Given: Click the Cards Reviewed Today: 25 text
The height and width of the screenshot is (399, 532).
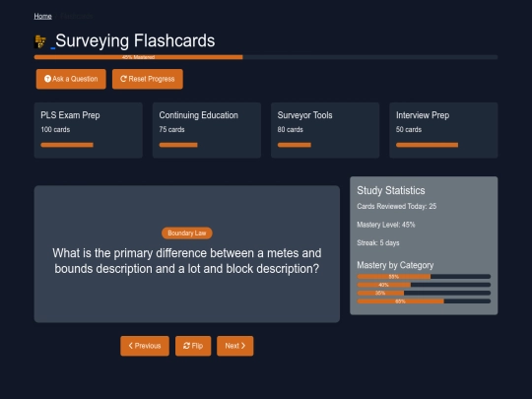Looking at the screenshot, I should pyautogui.click(x=397, y=206).
